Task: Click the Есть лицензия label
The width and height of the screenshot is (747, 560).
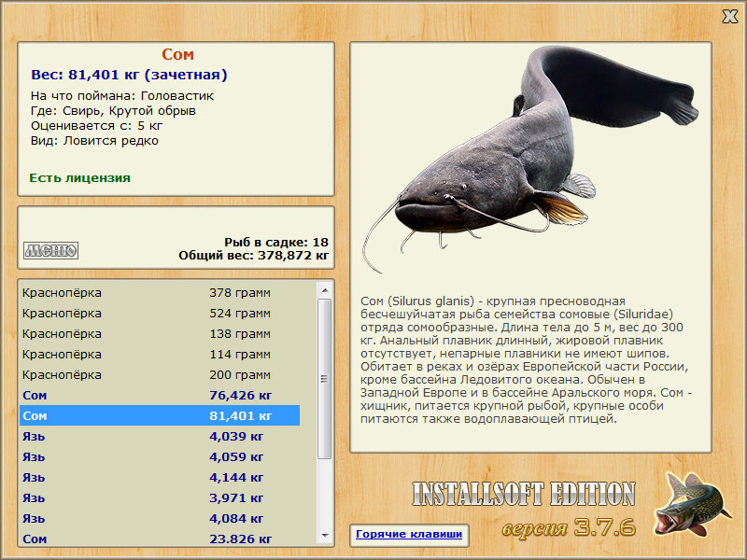Action: 79,178
